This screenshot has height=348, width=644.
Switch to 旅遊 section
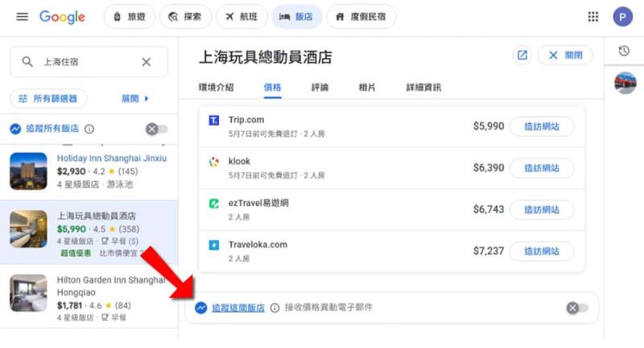[130, 17]
